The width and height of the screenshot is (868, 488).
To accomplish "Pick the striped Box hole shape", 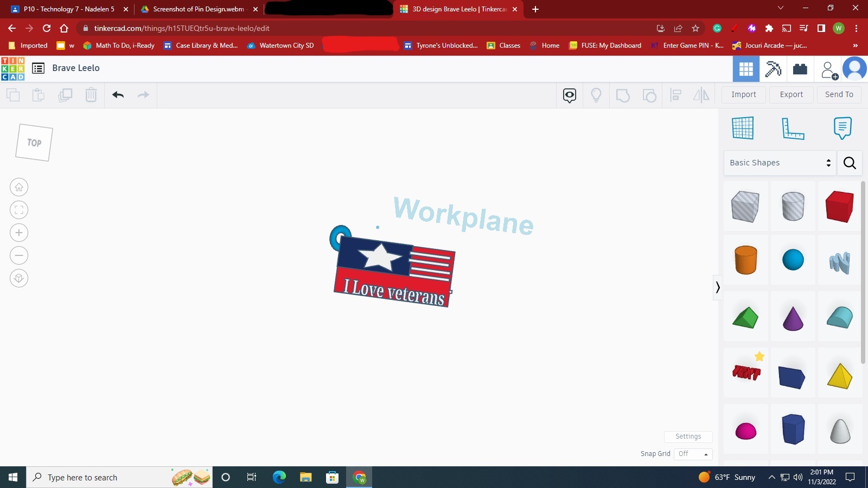I will pyautogui.click(x=745, y=207).
